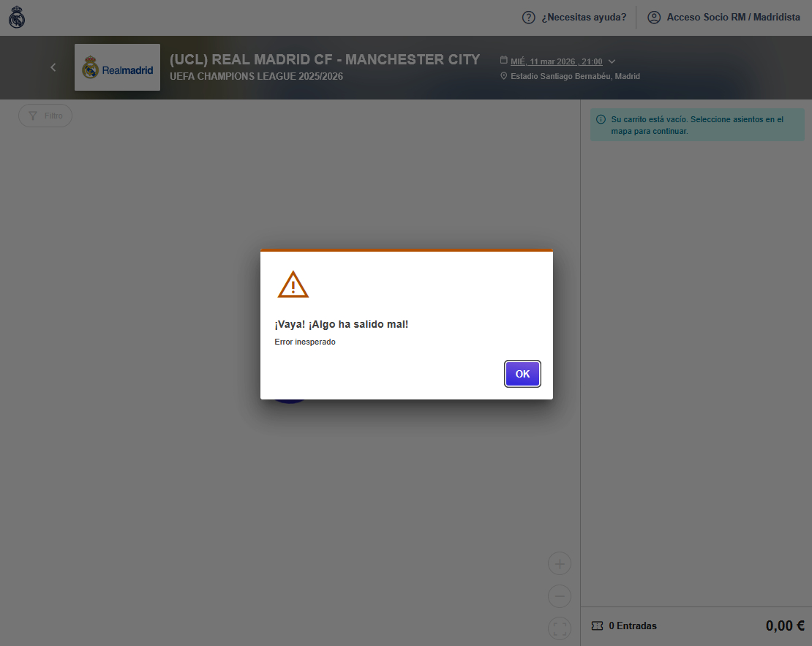Click the MIÉ, 11 mar 2026 date link
Image resolution: width=812 pixels, height=646 pixels.
click(x=556, y=61)
